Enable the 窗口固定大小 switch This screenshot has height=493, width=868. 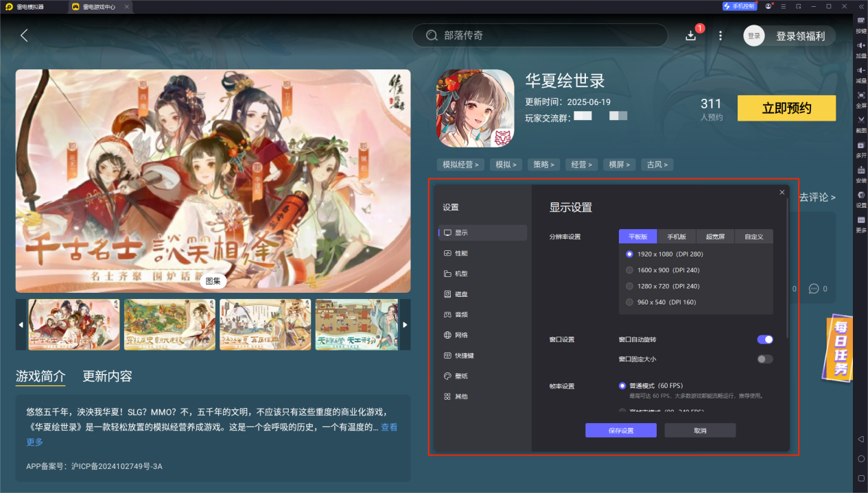pos(765,359)
